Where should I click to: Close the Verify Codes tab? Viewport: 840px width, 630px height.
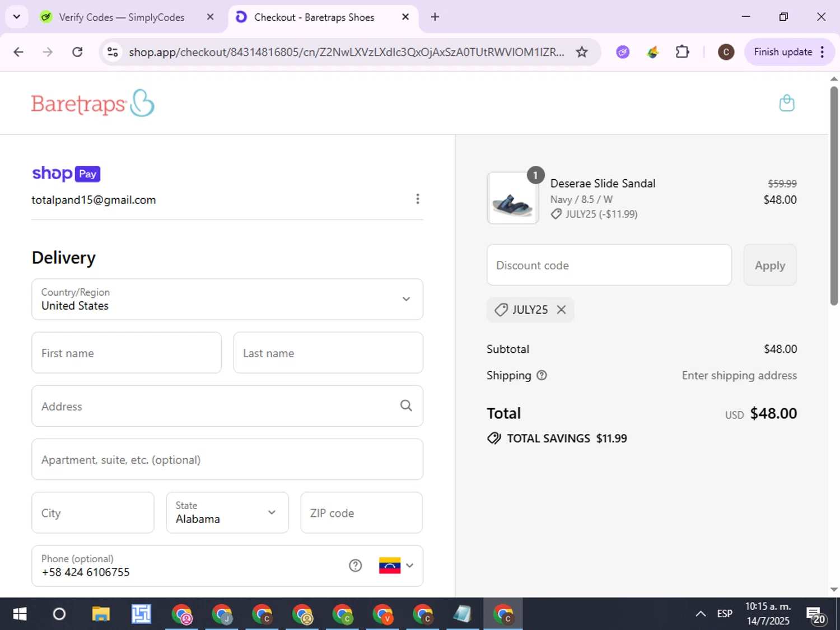click(x=210, y=17)
